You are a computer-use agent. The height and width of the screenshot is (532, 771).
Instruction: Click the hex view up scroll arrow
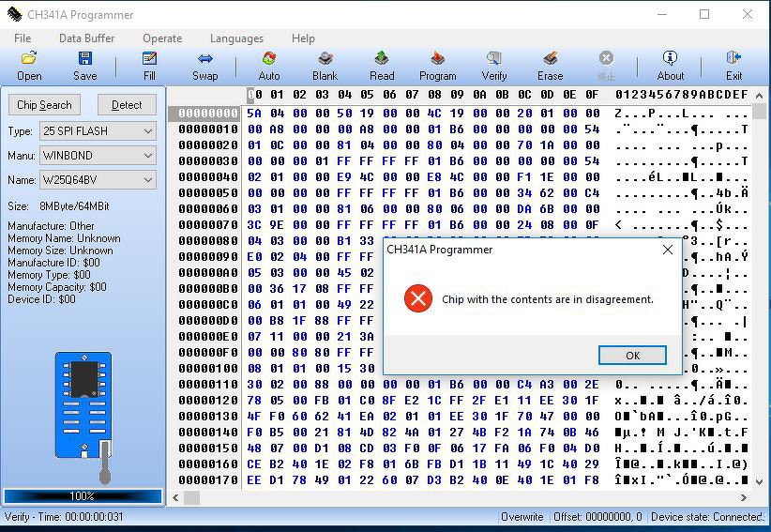[x=759, y=96]
